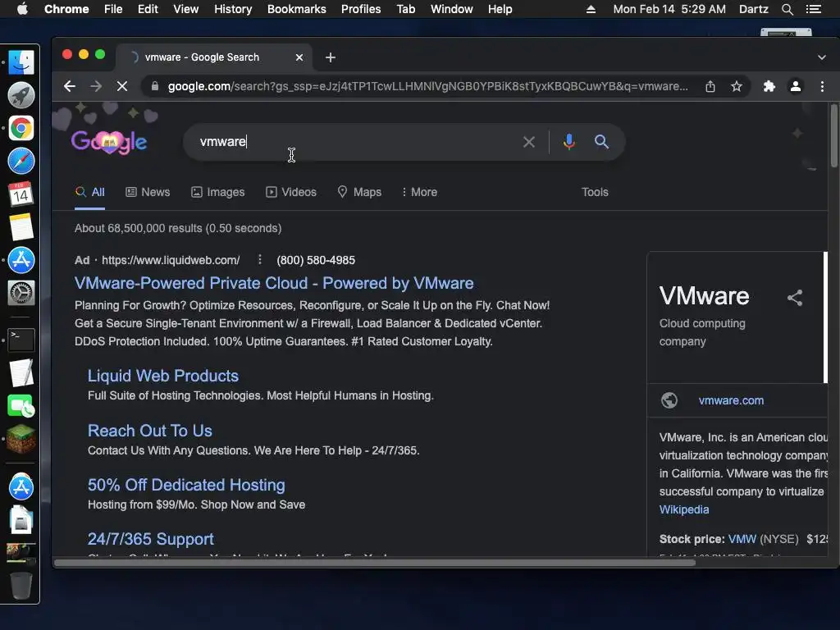Open Chrome extensions puzzle icon

point(769,86)
